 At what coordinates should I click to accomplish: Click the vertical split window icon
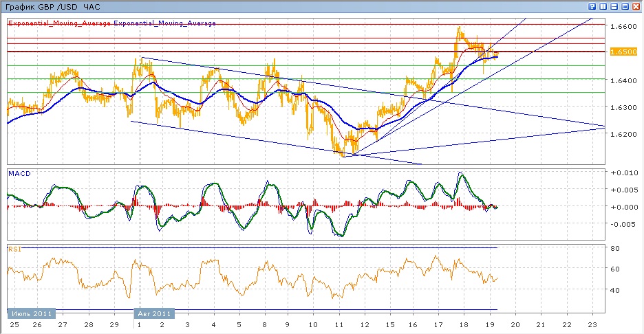point(603,6)
